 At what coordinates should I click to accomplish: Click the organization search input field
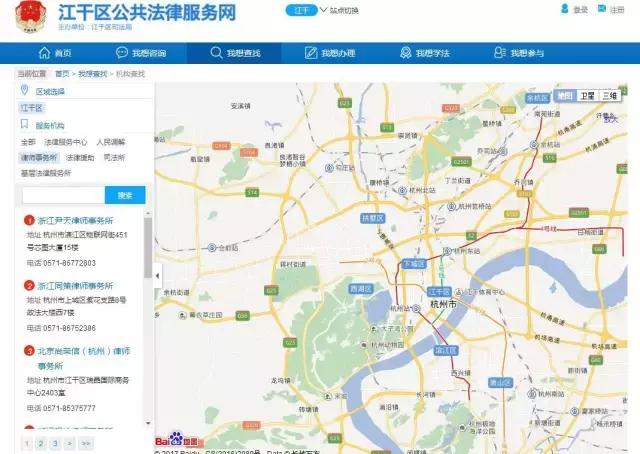pos(64,195)
